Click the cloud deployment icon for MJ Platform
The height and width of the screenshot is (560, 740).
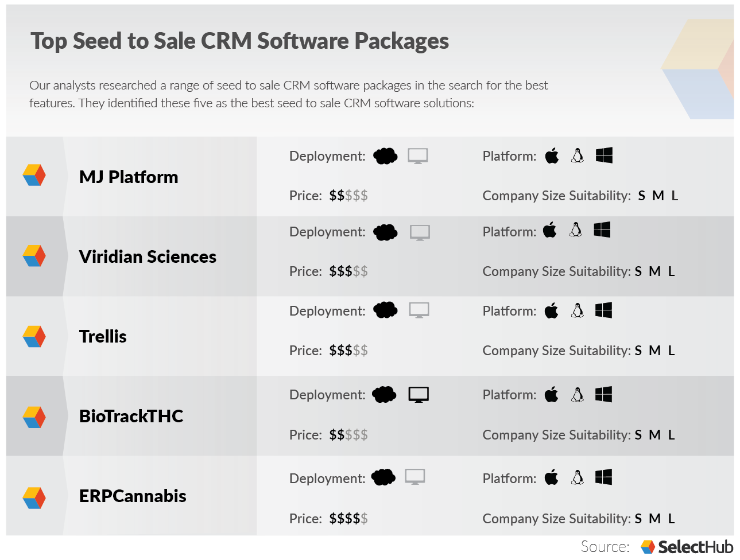(385, 155)
